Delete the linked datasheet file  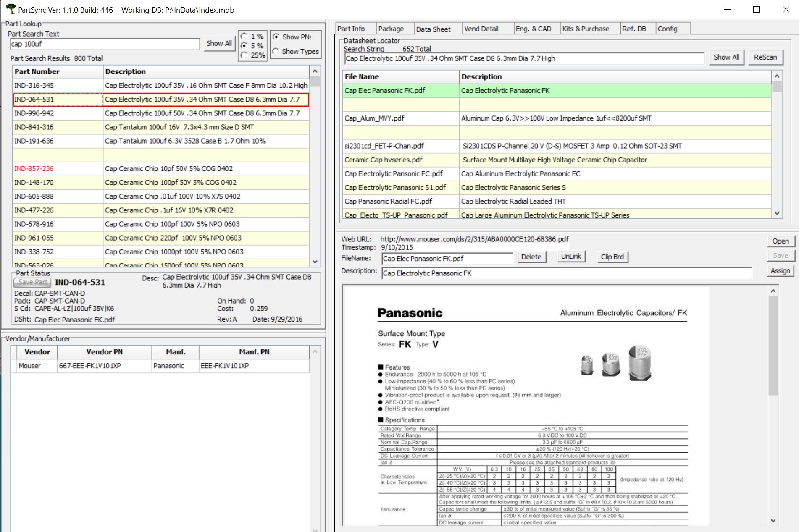[531, 257]
